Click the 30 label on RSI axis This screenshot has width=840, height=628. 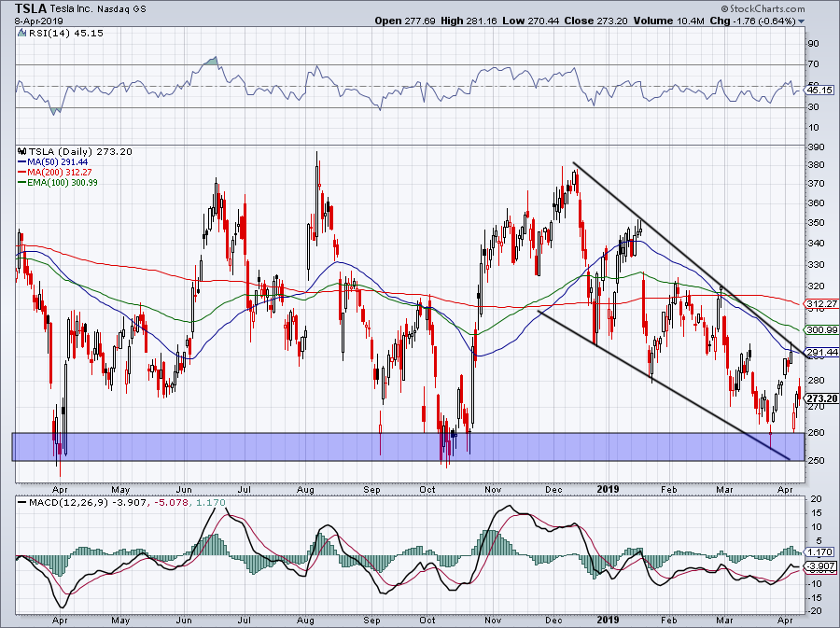tap(813, 106)
